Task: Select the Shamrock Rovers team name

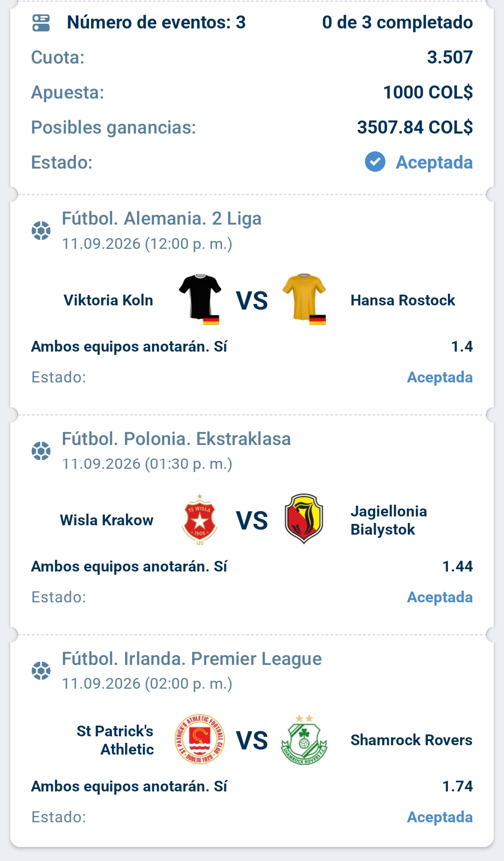Action: pyautogui.click(x=411, y=740)
